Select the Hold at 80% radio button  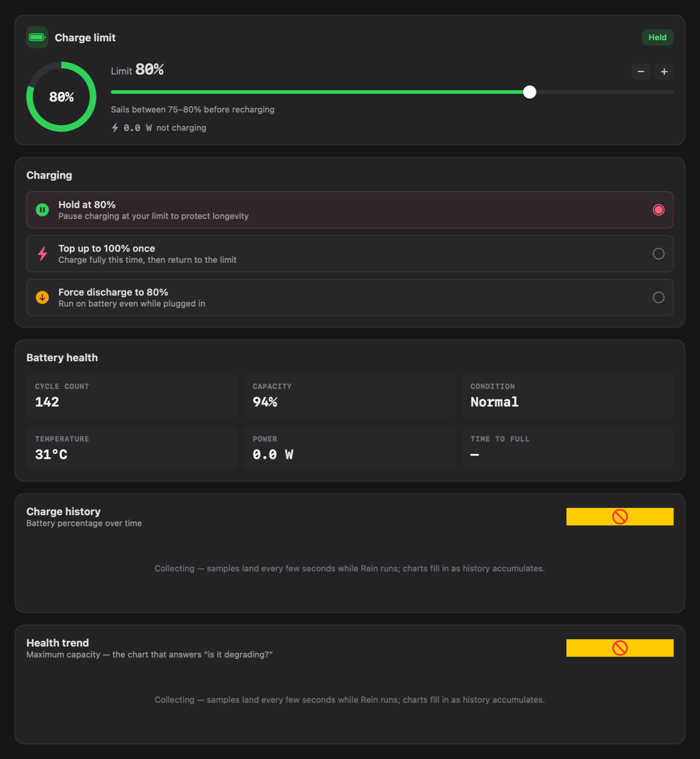[x=658, y=210]
